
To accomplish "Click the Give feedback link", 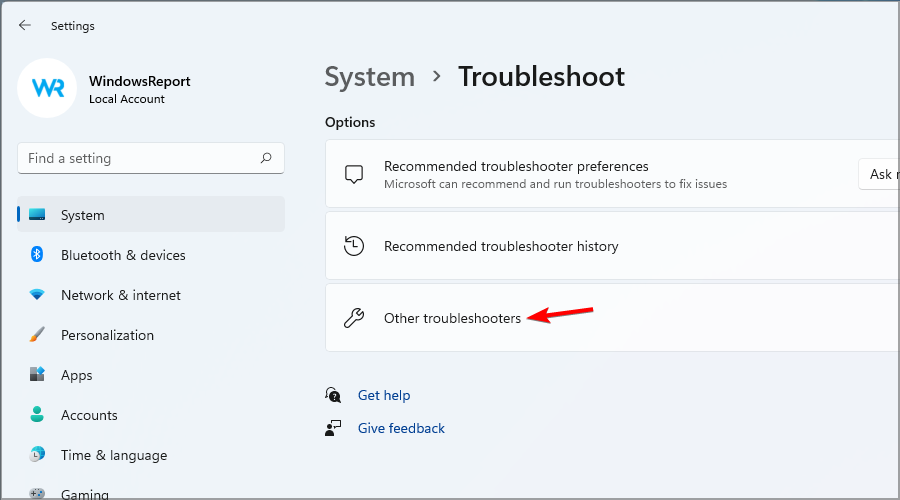I will tap(401, 428).
